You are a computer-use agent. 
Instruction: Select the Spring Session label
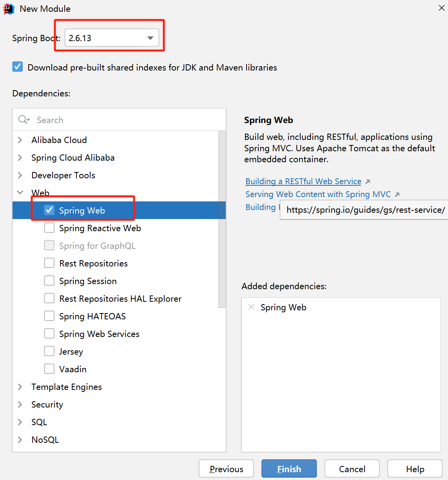coord(88,281)
